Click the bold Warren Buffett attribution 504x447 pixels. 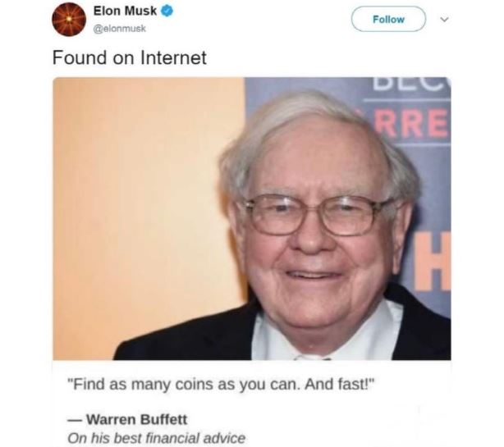point(137,420)
